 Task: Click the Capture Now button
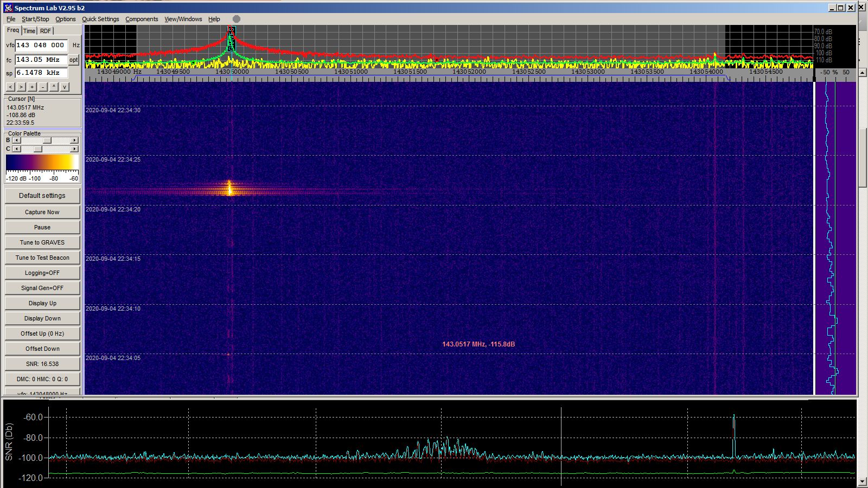click(x=42, y=212)
